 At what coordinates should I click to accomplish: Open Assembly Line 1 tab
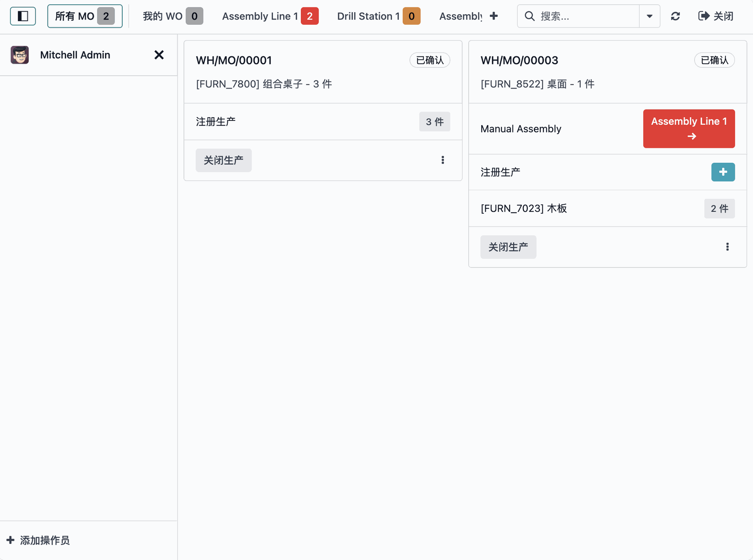(270, 16)
